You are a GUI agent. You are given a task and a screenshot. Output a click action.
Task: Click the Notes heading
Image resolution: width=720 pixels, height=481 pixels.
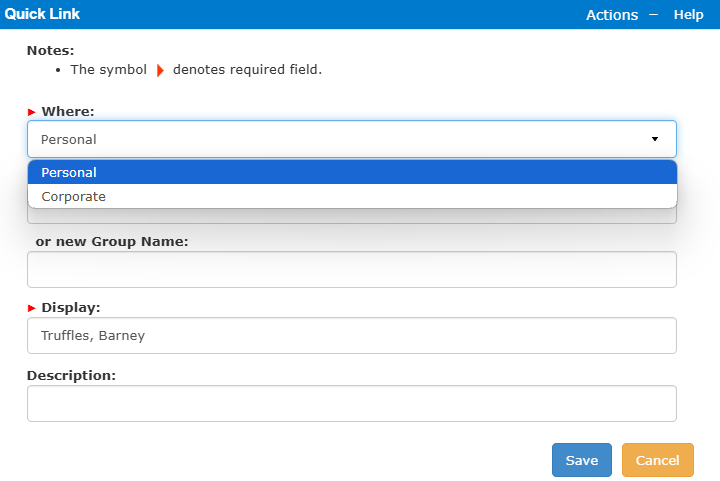[x=51, y=50]
